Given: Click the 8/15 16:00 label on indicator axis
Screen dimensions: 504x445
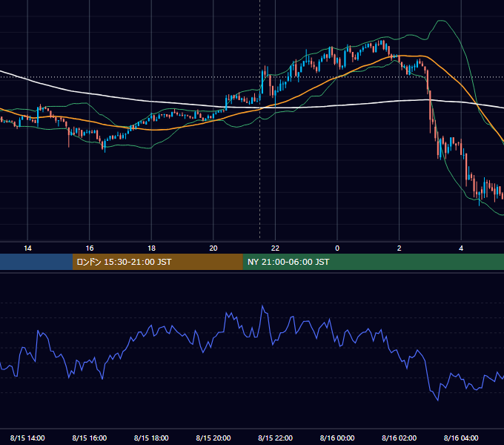Looking at the screenshot, I should click(x=90, y=438).
